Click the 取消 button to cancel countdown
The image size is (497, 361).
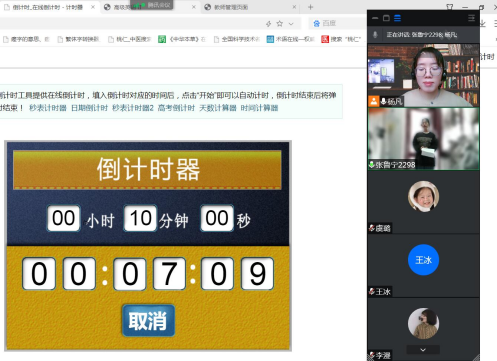148,320
